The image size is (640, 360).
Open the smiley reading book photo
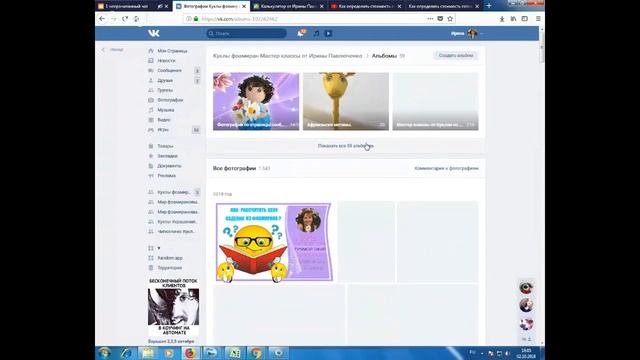coord(273,242)
